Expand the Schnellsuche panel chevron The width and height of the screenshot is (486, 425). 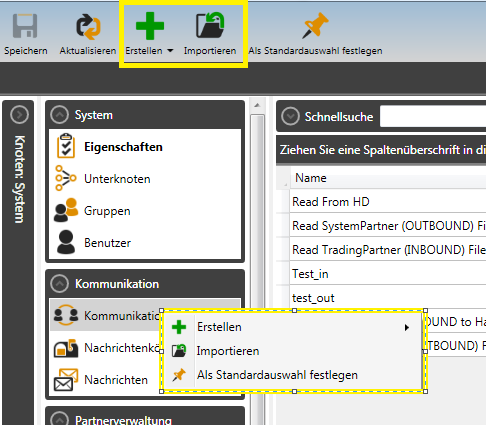tap(290, 116)
